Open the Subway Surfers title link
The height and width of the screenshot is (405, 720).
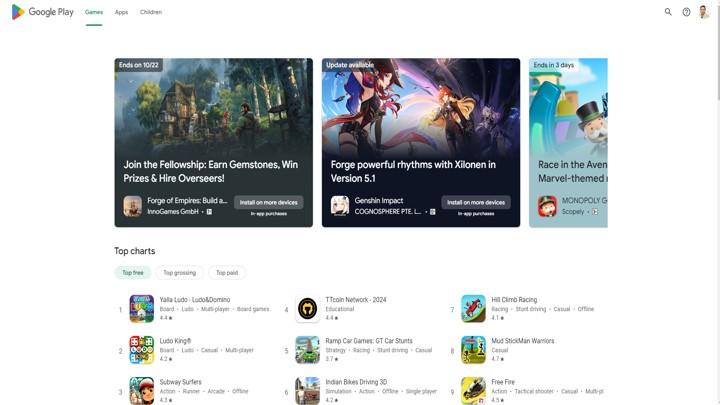[180, 382]
